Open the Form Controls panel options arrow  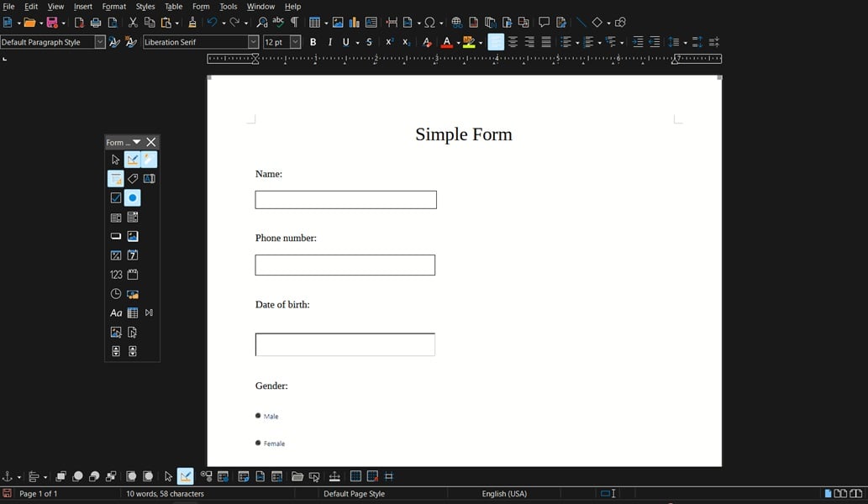(137, 142)
